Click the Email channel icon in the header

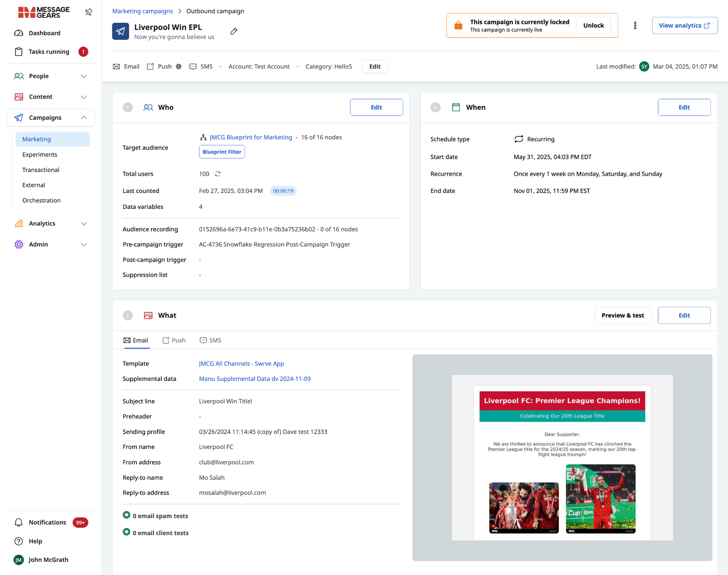pyautogui.click(x=116, y=66)
